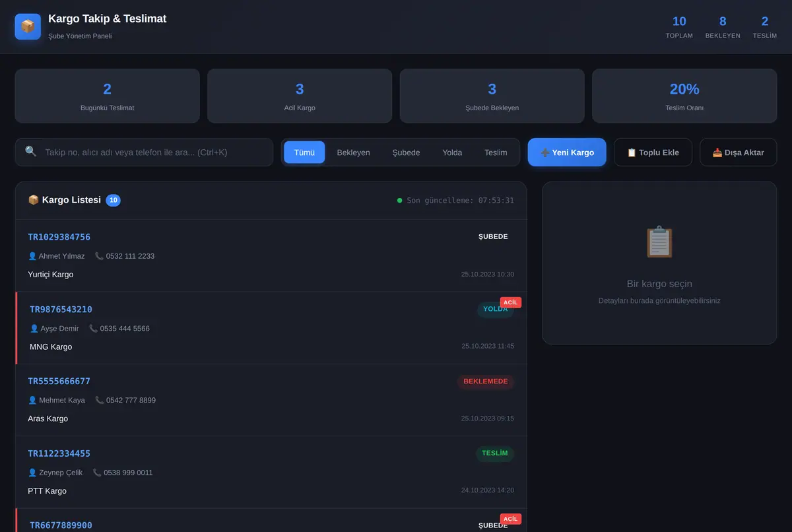Switch to the Bekleyen filter tab
Viewport: 792px width, 532px height.
tap(353, 152)
